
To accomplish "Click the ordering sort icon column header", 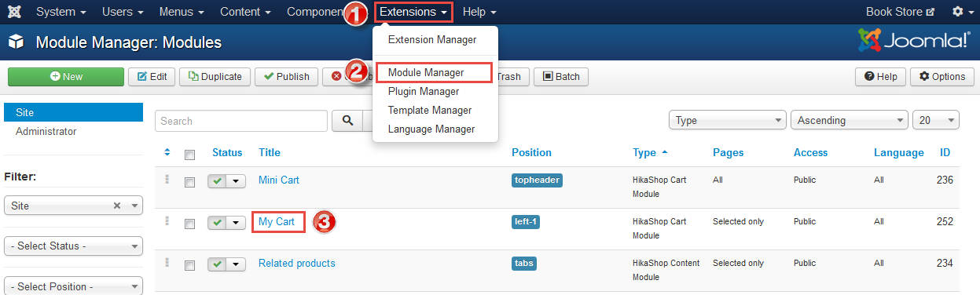I will click(x=167, y=152).
